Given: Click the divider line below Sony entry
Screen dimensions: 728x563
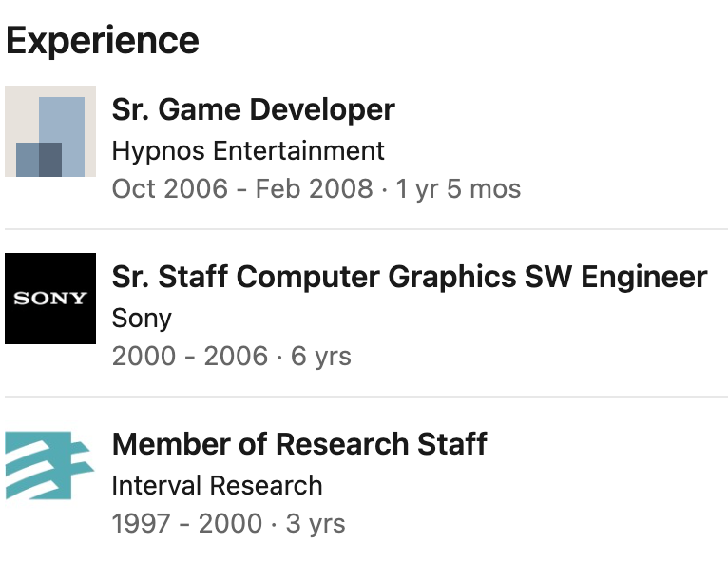Looking at the screenshot, I should [x=366, y=397].
